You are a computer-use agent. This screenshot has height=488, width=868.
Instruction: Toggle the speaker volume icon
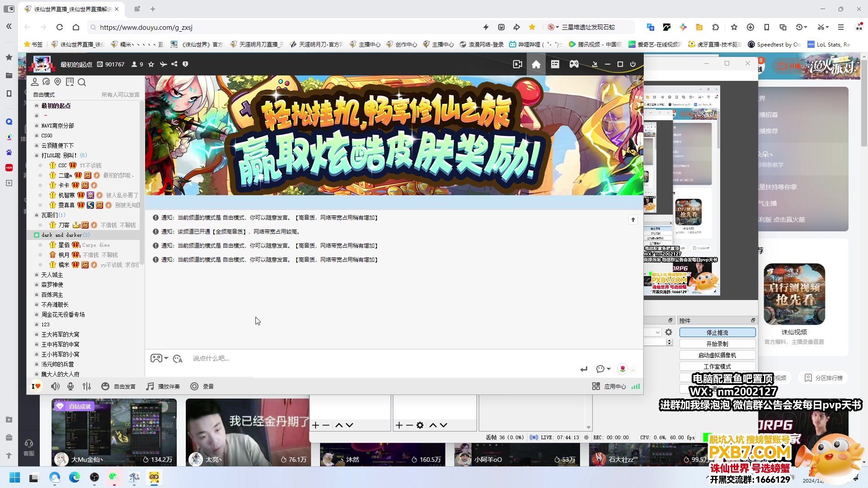click(x=55, y=386)
